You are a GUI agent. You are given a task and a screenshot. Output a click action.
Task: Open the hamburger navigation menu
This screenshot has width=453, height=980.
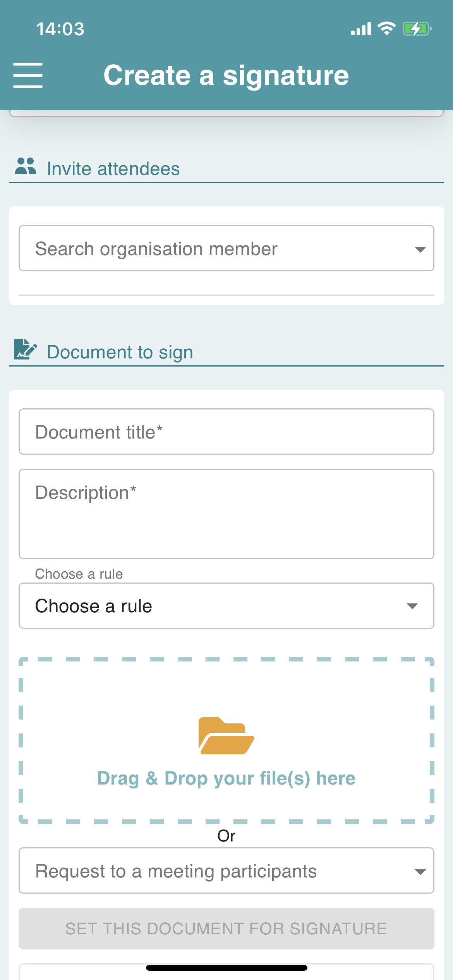(x=28, y=75)
